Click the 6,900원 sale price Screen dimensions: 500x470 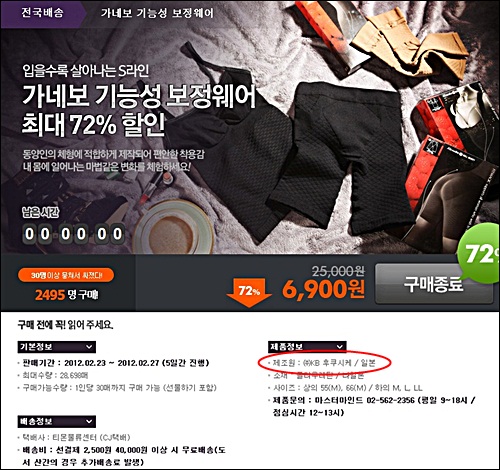tap(323, 289)
